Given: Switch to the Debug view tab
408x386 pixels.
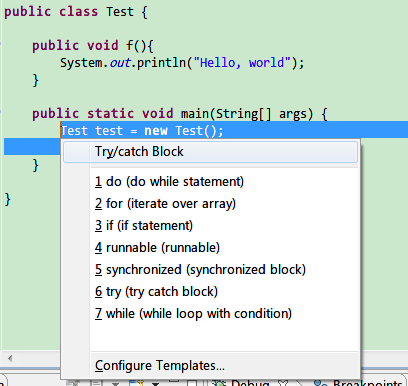Looking at the screenshot, I should point(250,383).
